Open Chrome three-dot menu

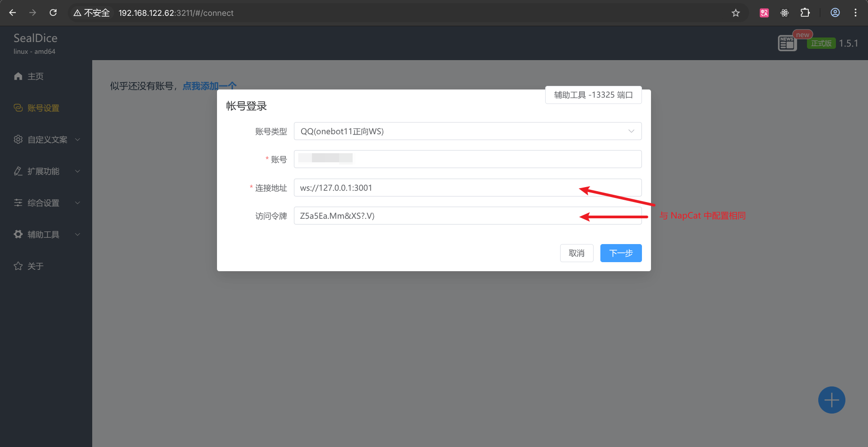pos(855,13)
